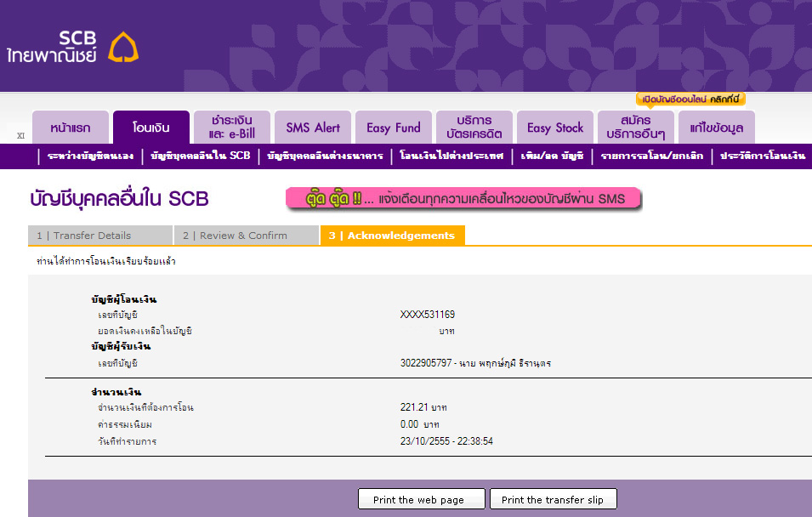Image resolution: width=812 pixels, height=517 pixels.
Task: Choose รายการรอโอน/ยกเลิก submenu item
Action: click(652, 156)
